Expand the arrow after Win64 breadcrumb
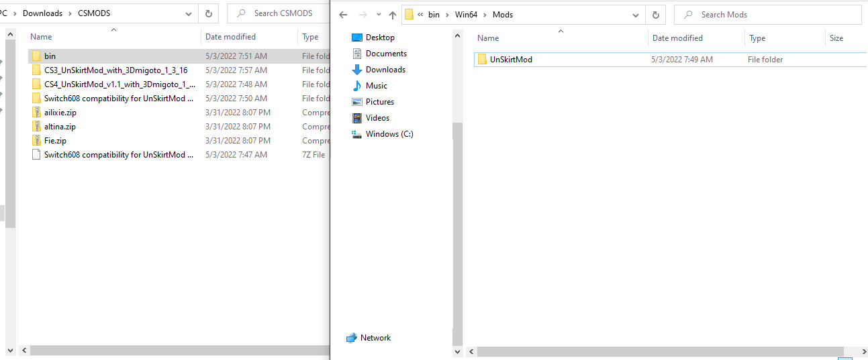868x360 pixels. tap(485, 15)
